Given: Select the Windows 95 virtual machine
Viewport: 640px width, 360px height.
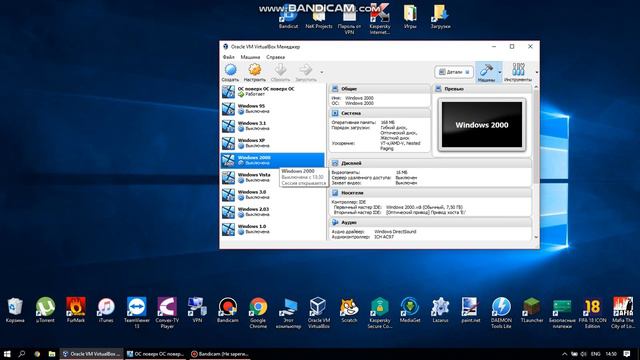Looking at the screenshot, I should coord(273,109).
